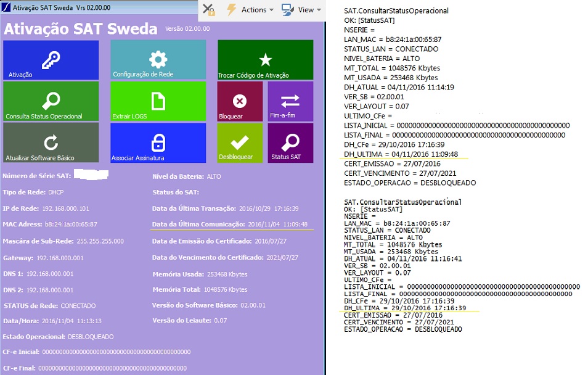Image resolution: width=588 pixels, height=375 pixels.
Task: Select the DNS 2 address value
Action: coord(50,290)
